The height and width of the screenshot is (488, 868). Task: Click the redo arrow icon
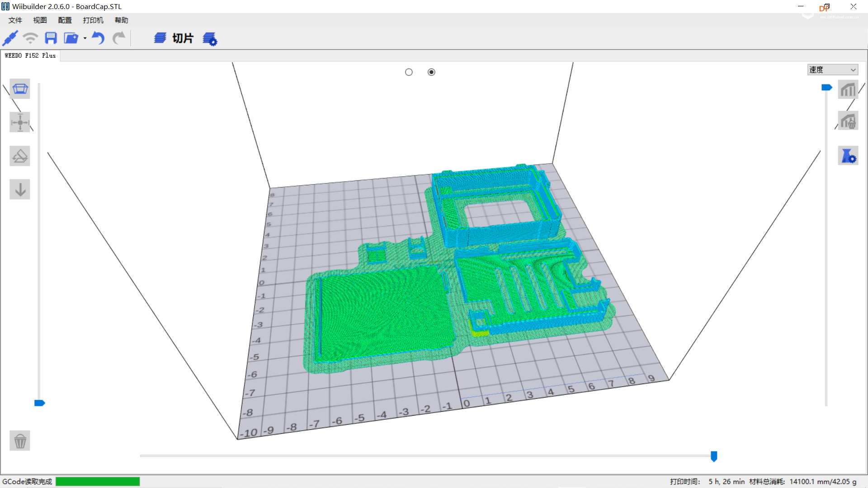[118, 38]
